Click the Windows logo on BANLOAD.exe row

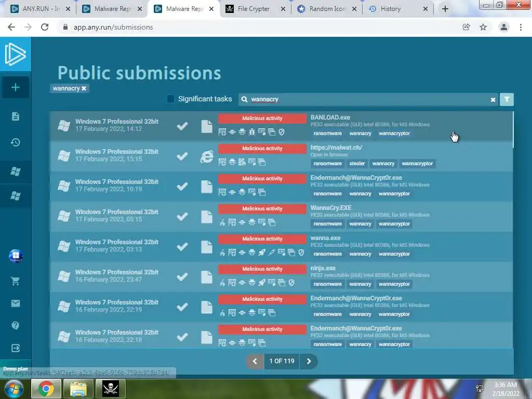click(64, 126)
